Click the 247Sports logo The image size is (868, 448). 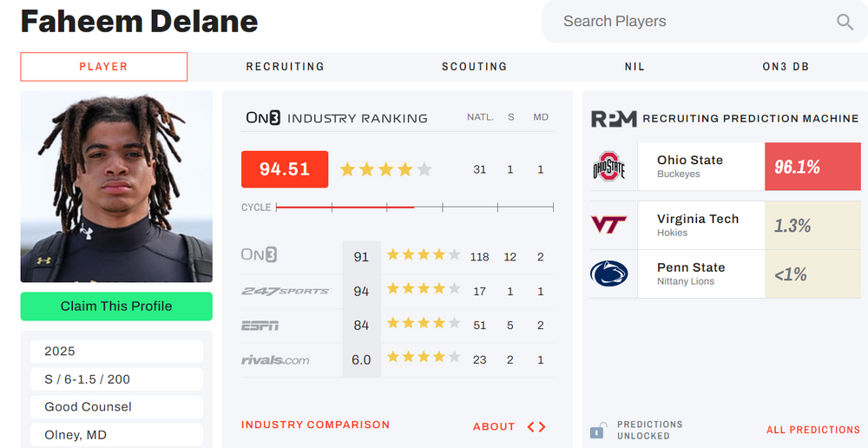[x=286, y=291]
